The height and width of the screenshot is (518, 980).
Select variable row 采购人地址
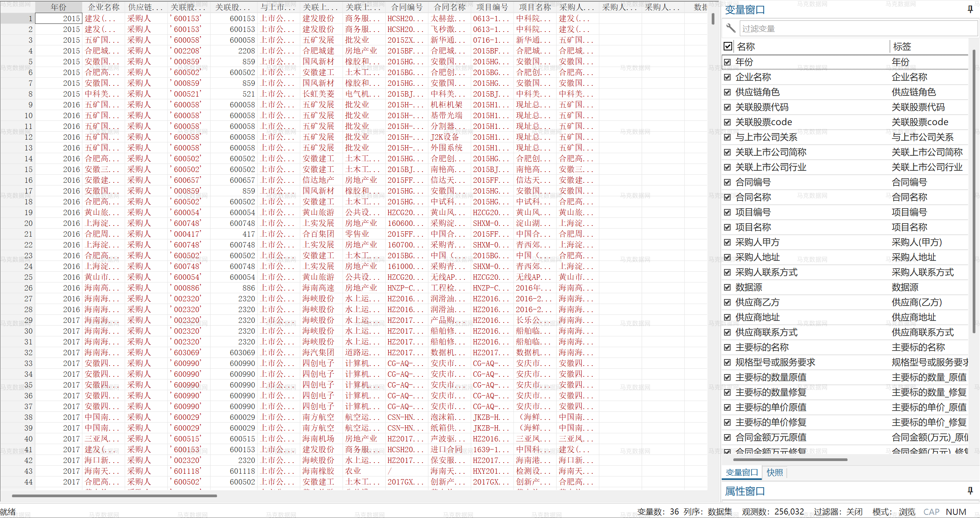[x=845, y=257]
